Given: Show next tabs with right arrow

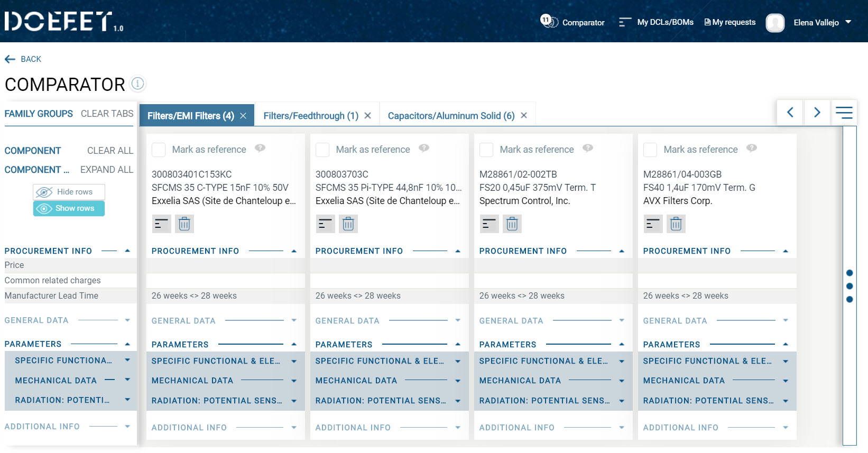Looking at the screenshot, I should point(817,112).
